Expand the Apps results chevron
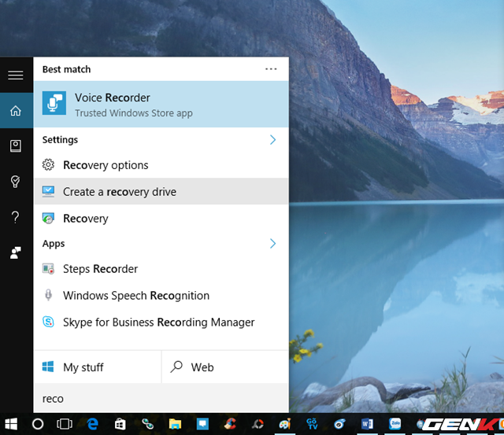 [273, 244]
